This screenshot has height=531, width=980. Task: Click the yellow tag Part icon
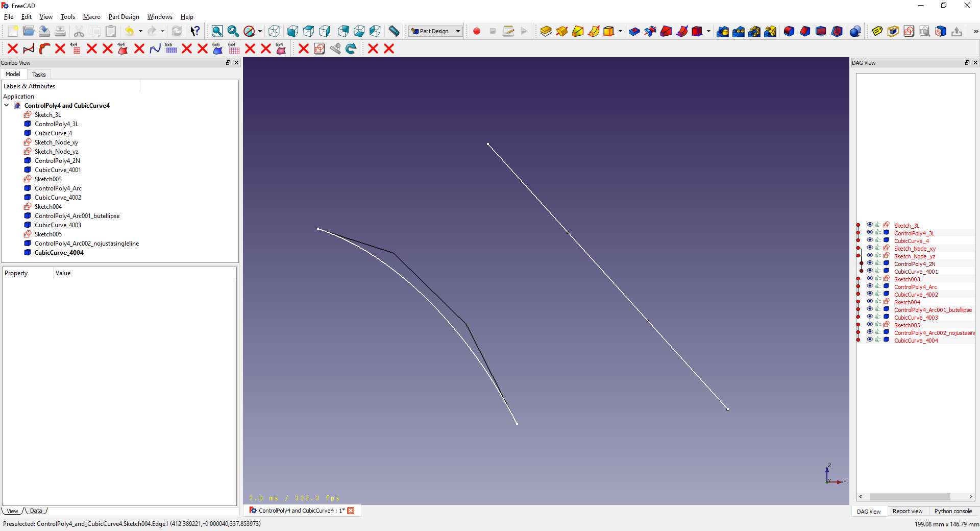[x=877, y=31]
